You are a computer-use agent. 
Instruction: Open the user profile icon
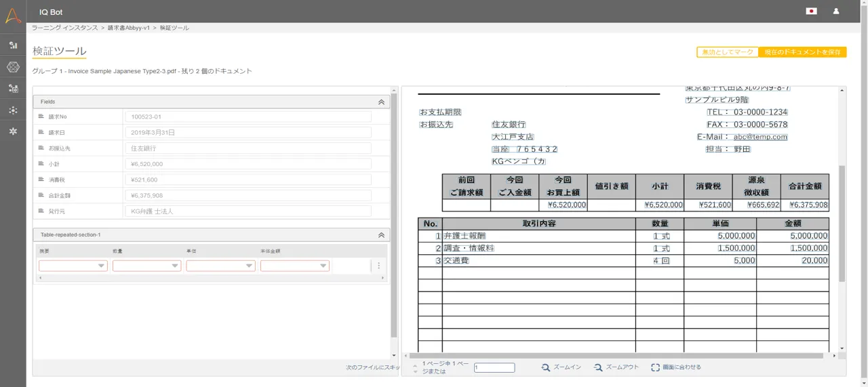point(836,12)
